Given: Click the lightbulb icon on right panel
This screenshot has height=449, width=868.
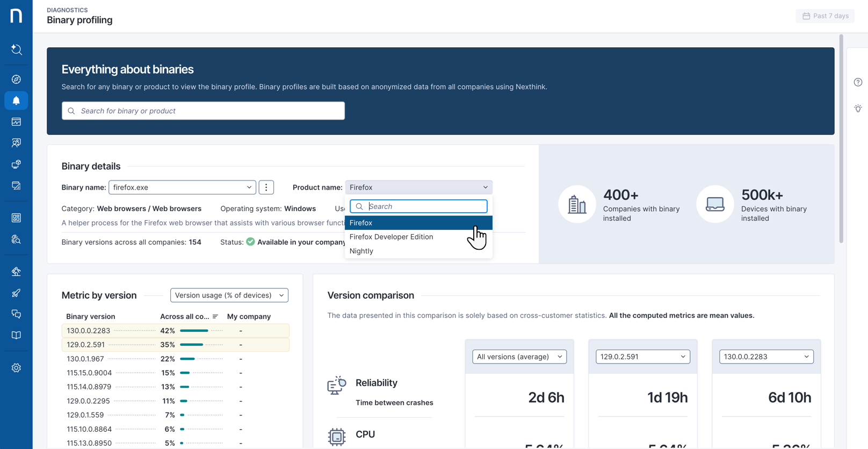Looking at the screenshot, I should click(858, 108).
